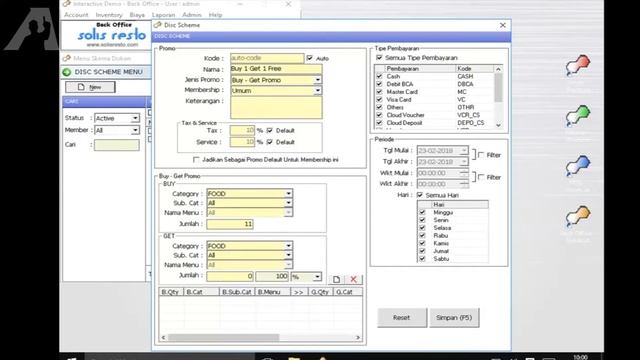Click the BUY Jumlah field
This screenshot has width=640, height=360.
pyautogui.click(x=230, y=224)
